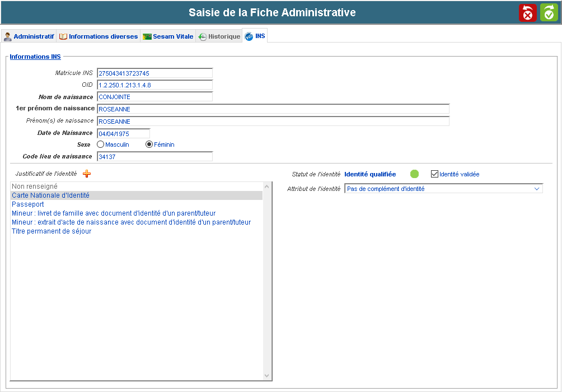The height and width of the screenshot is (392, 562).
Task: Open the Sesam Vitale tab
Action: point(168,36)
